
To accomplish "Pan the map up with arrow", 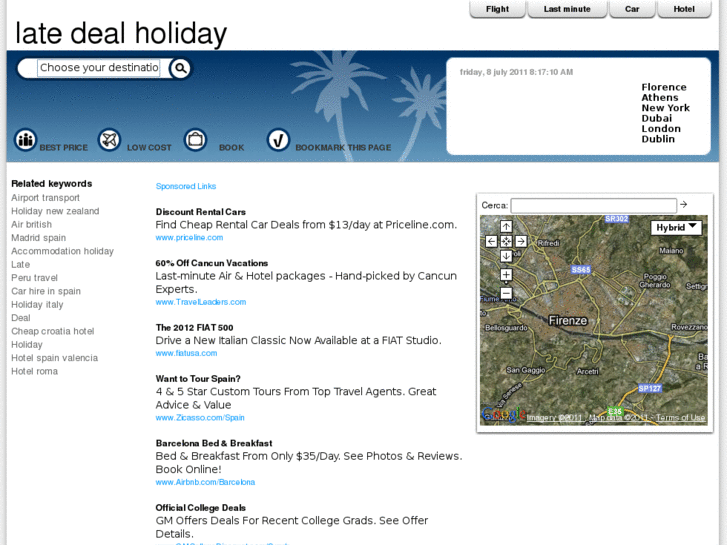I will coord(506,226).
